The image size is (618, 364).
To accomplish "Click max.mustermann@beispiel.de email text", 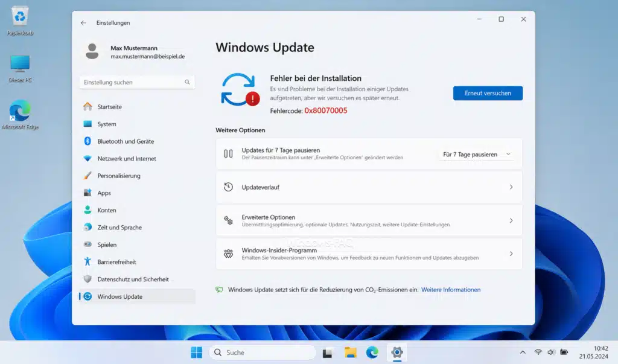I will click(147, 56).
